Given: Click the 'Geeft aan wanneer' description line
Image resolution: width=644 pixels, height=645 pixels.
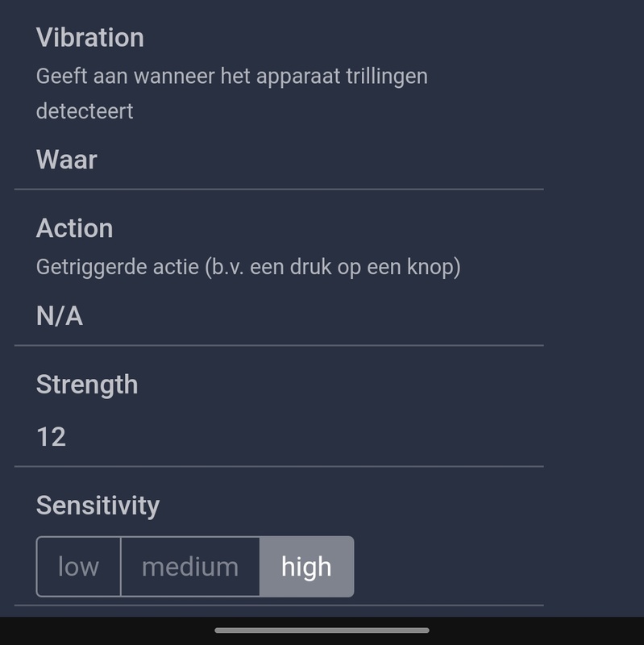Looking at the screenshot, I should coord(231,77).
